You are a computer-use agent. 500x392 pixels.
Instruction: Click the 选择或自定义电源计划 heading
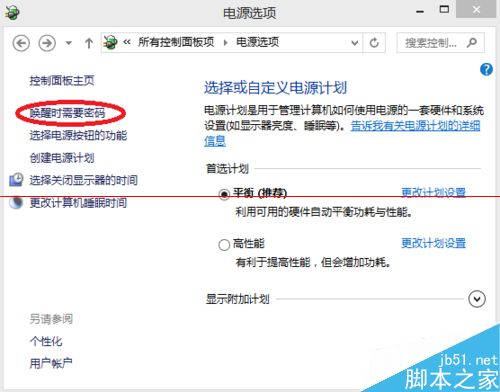pyautogui.click(x=276, y=88)
